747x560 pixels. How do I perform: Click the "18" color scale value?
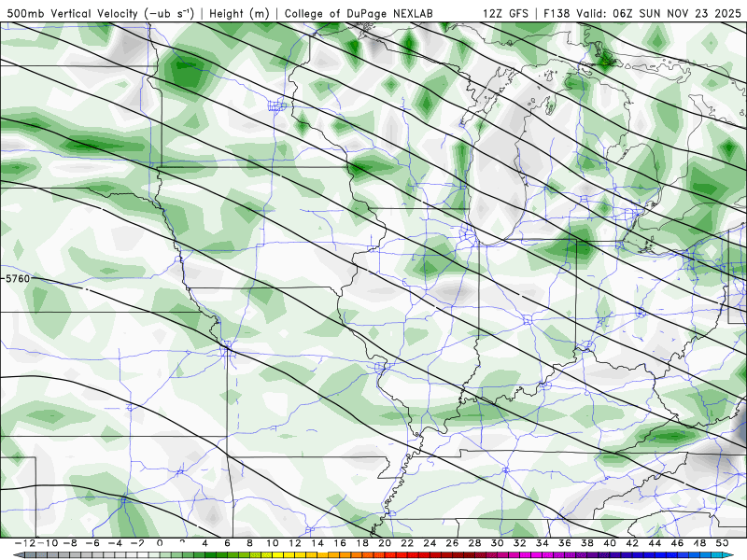tap(362, 543)
